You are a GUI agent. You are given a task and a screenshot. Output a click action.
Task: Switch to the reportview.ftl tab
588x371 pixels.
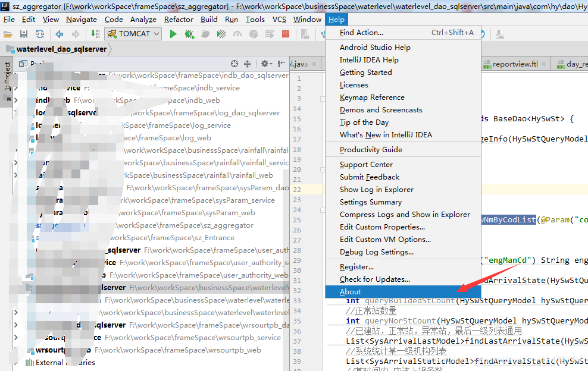pyautogui.click(x=515, y=64)
